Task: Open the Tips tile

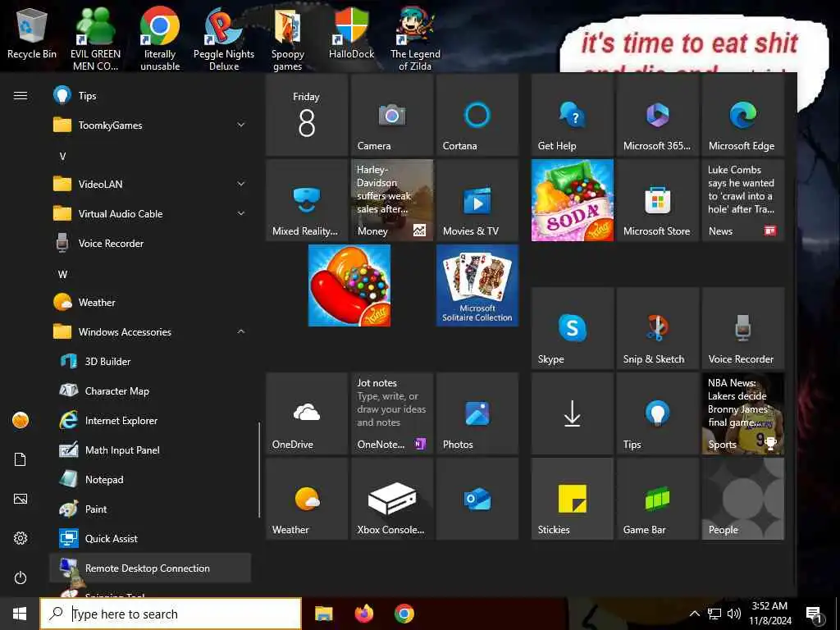Action: [x=657, y=413]
